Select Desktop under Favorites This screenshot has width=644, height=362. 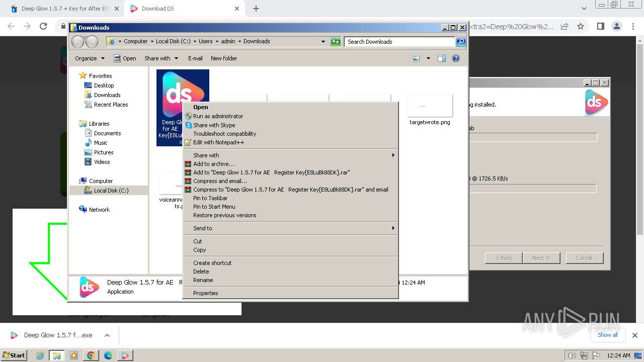pos(104,85)
